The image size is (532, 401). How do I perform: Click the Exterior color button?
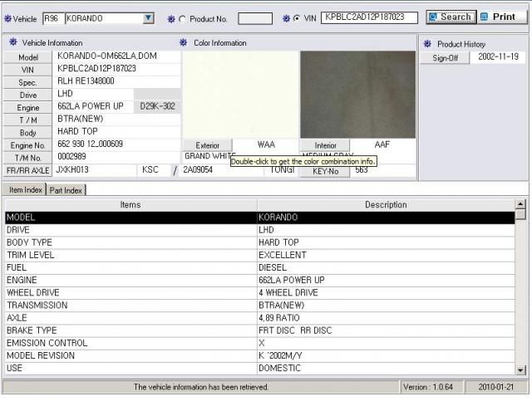tap(208, 145)
